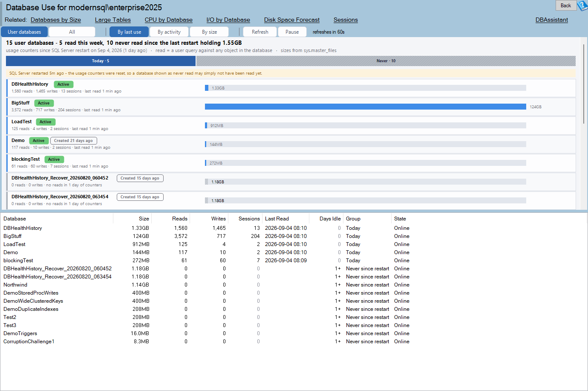Image resolution: width=588 pixels, height=391 pixels.
Task: Click the LoadTest card name
Action: click(x=21, y=122)
